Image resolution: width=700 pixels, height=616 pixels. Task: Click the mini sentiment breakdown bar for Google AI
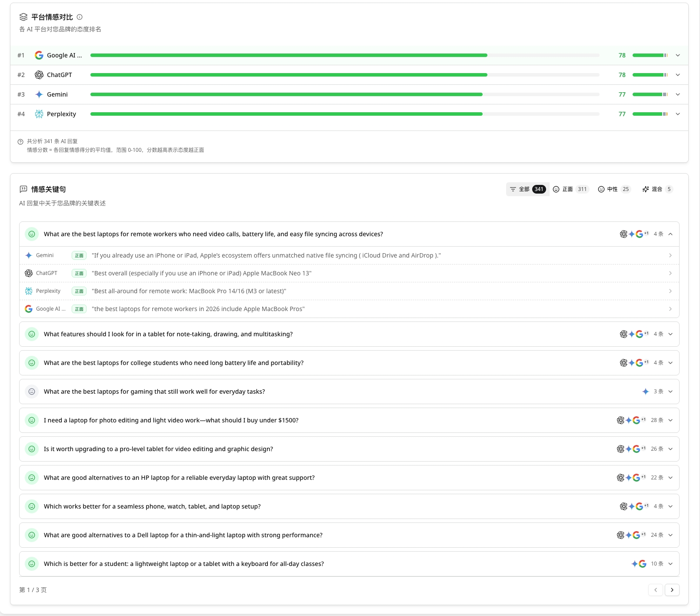pyautogui.click(x=650, y=55)
